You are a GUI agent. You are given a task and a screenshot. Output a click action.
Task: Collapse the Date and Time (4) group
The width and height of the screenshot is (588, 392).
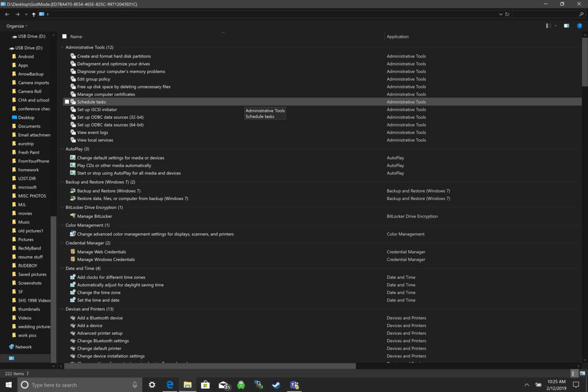click(62, 268)
